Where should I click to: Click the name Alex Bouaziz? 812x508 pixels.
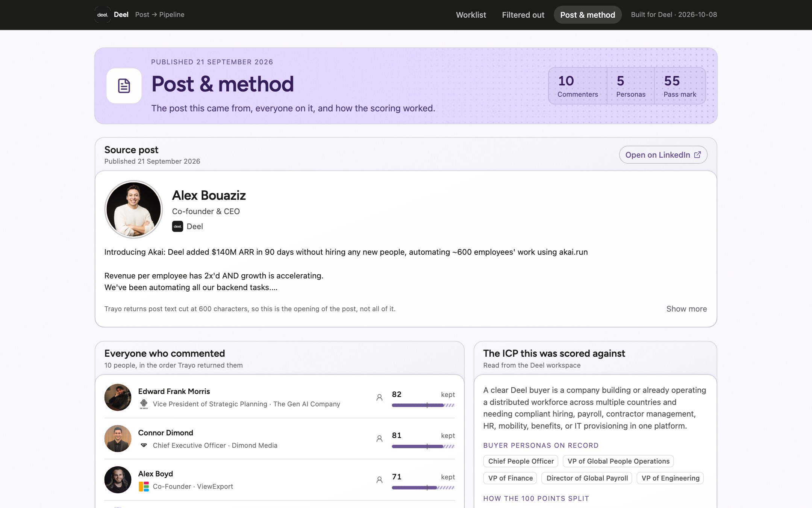[x=209, y=195]
